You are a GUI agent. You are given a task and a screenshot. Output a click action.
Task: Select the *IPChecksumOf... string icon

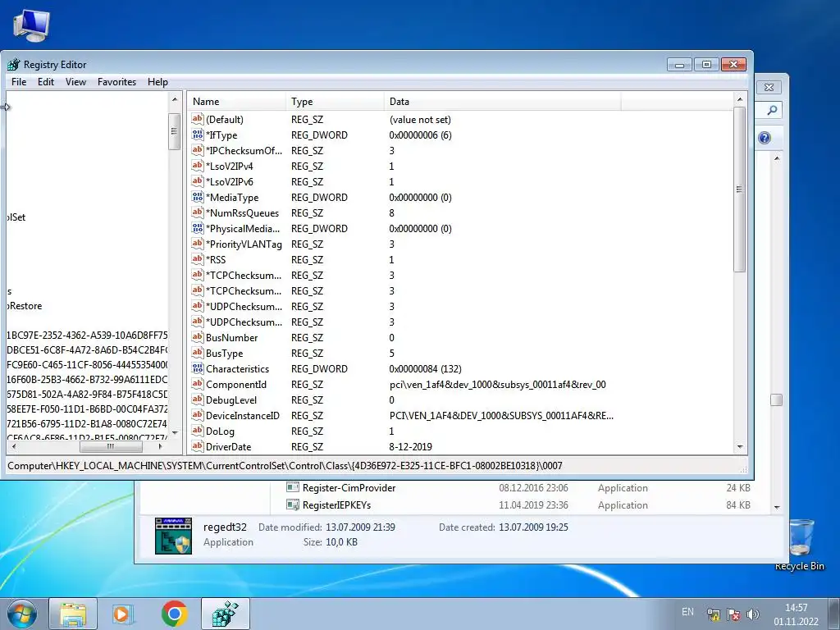pyautogui.click(x=197, y=150)
